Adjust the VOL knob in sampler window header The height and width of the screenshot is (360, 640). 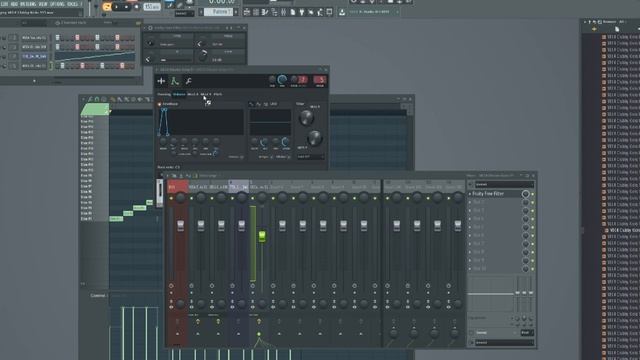click(x=282, y=80)
